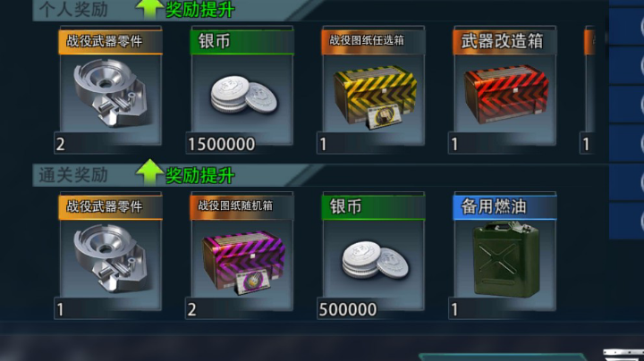
Task: Open the yellow striped 战役图纸任选箱 crate
Action: (x=375, y=97)
